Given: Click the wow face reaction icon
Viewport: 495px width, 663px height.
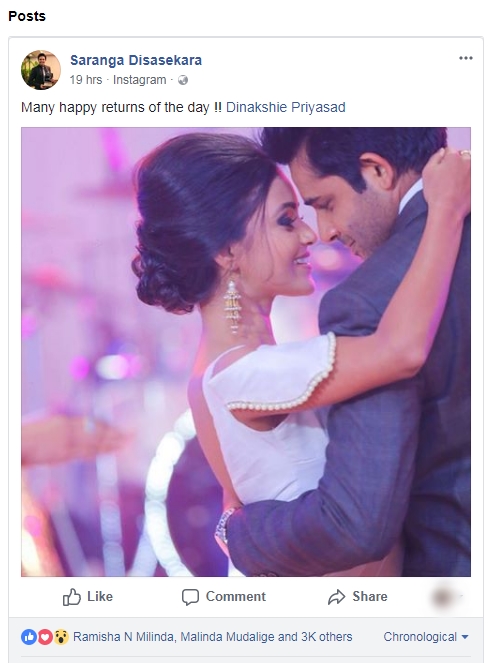Looking at the screenshot, I should [x=61, y=637].
